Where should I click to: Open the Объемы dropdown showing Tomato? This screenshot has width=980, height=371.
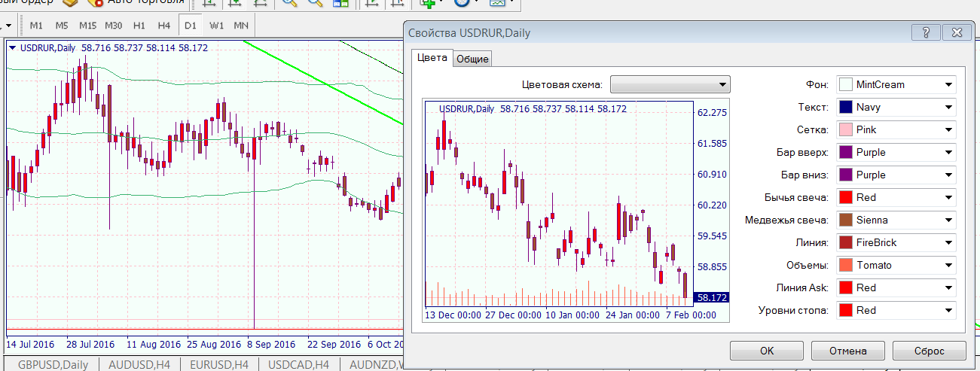[x=895, y=265]
